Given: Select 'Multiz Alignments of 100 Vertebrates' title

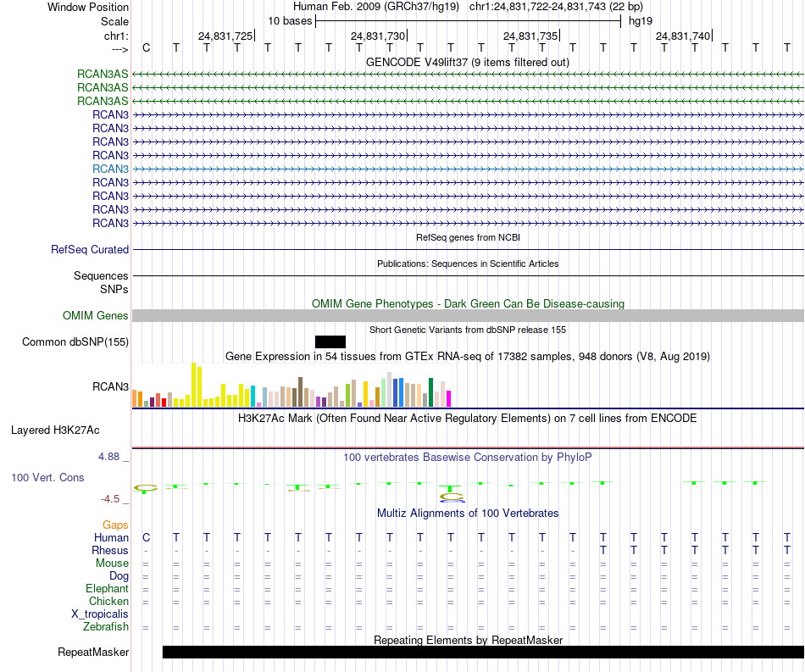Looking at the screenshot, I should click(468, 514).
